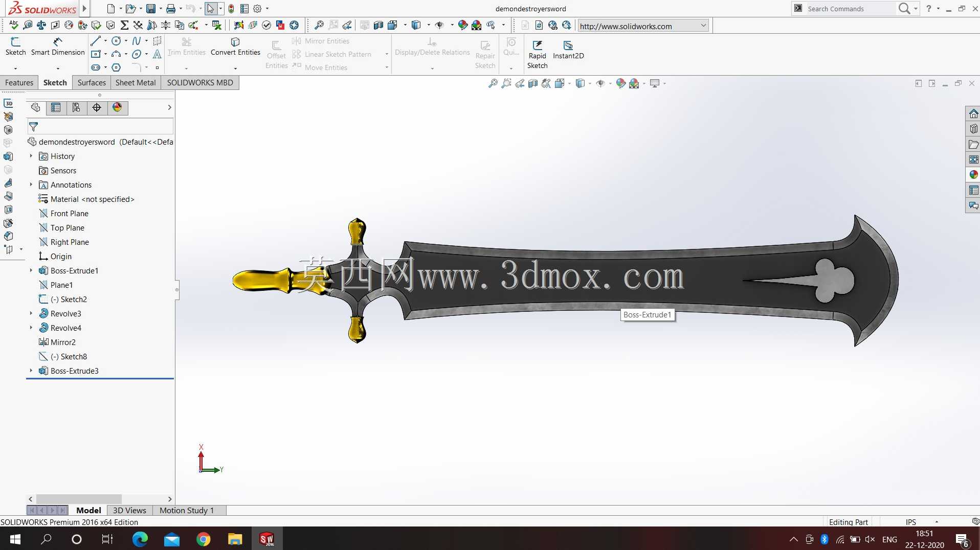The image size is (980, 550).
Task: Expand the Revolve3 feature
Action: coord(31,313)
